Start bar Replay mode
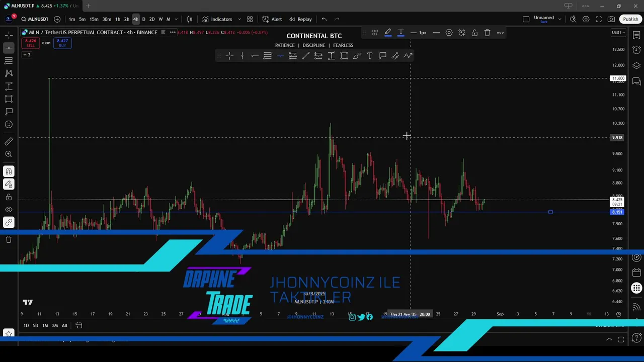This screenshot has width=644, height=362. 300,19
